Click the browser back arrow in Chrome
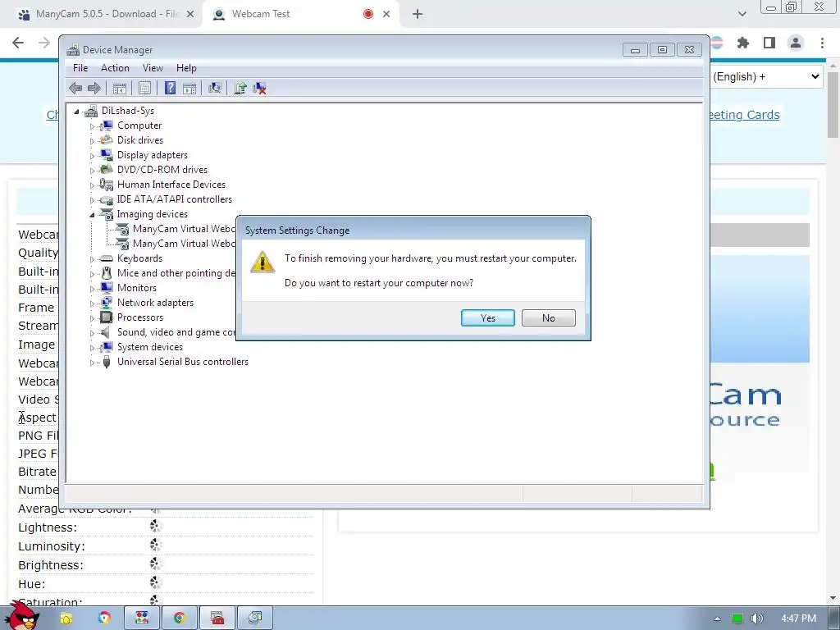Screen dimensions: 840x630 (18, 43)
